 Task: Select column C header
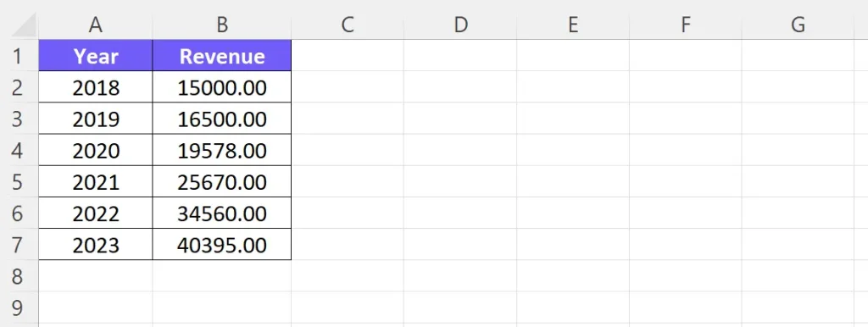coord(348,25)
